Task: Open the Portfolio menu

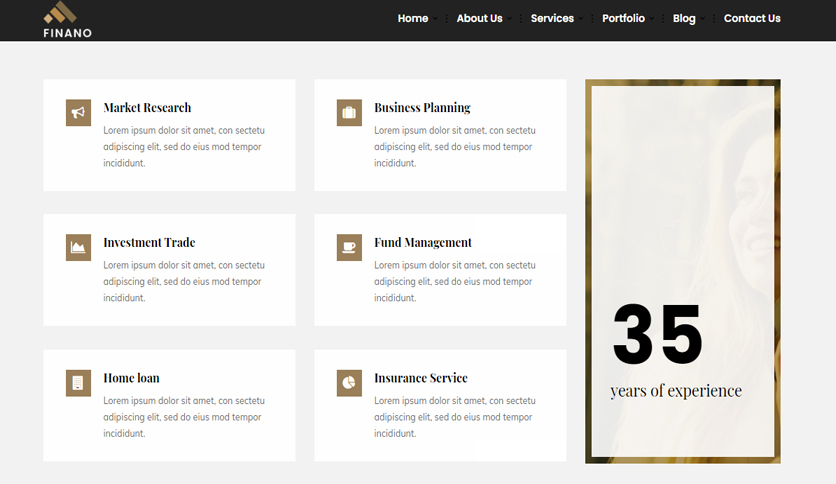Action: pyautogui.click(x=623, y=19)
